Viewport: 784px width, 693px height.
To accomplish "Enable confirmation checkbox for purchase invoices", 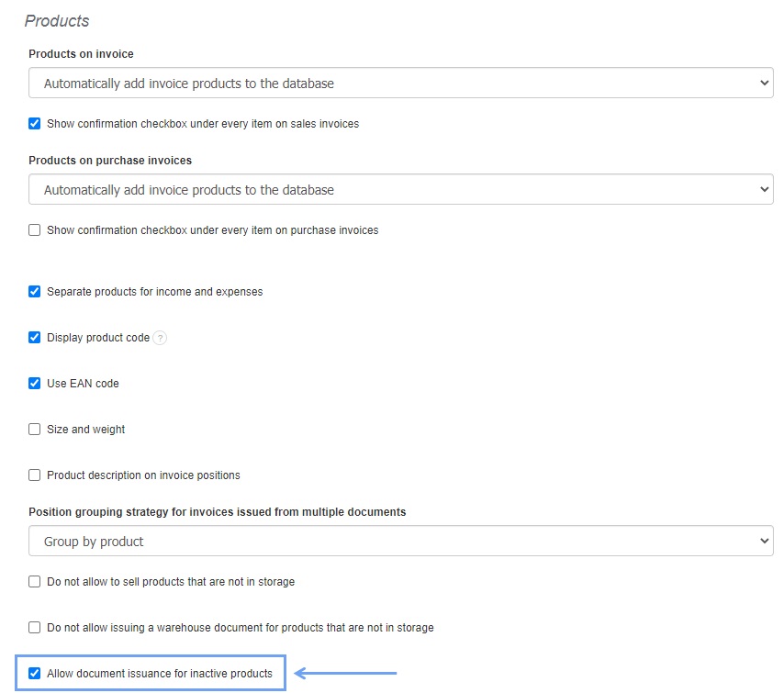I will 34,230.
